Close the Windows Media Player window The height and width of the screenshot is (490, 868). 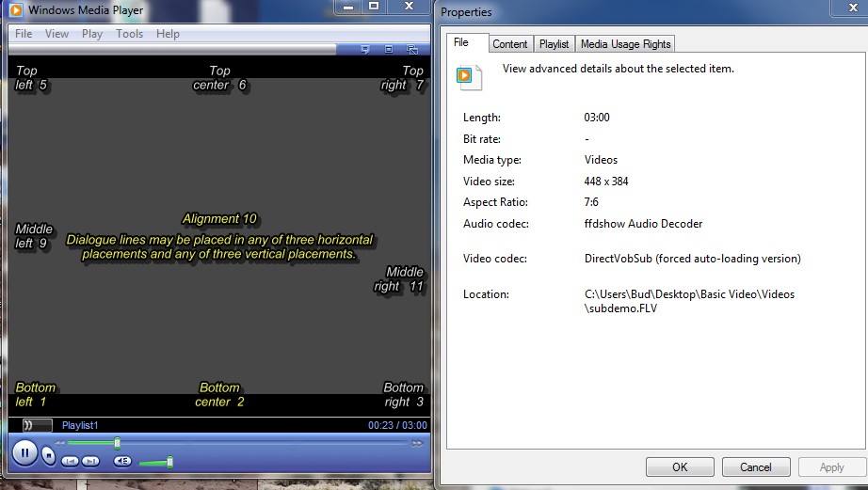click(409, 7)
